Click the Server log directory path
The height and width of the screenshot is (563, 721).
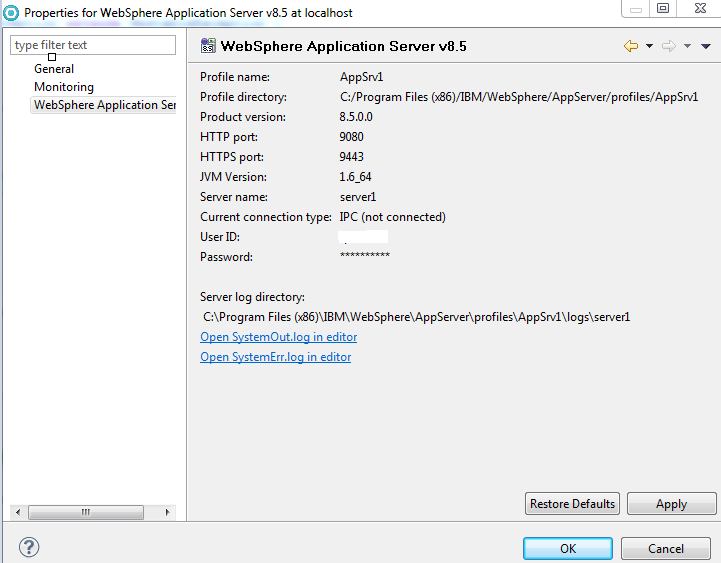click(417, 317)
